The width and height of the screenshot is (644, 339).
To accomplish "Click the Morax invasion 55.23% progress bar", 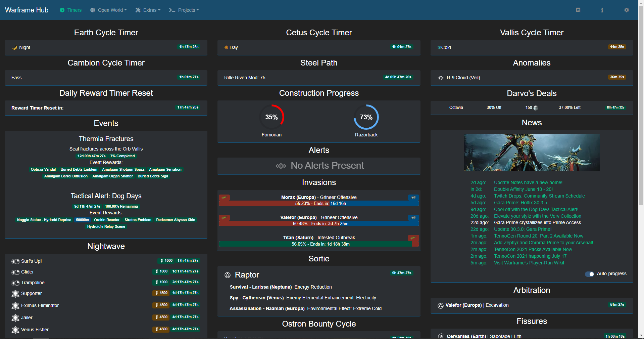I will (319, 204).
